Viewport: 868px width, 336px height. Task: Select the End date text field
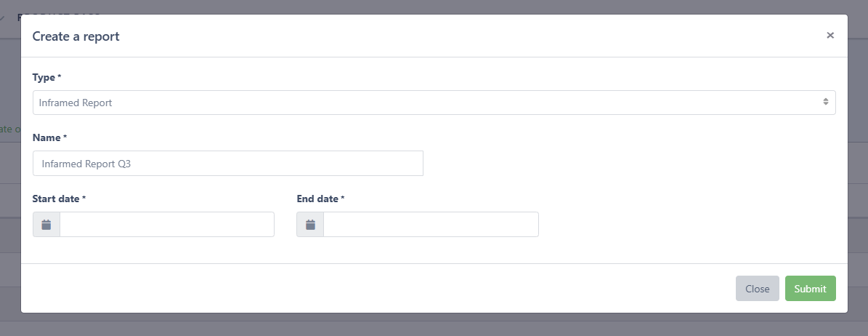tap(431, 225)
